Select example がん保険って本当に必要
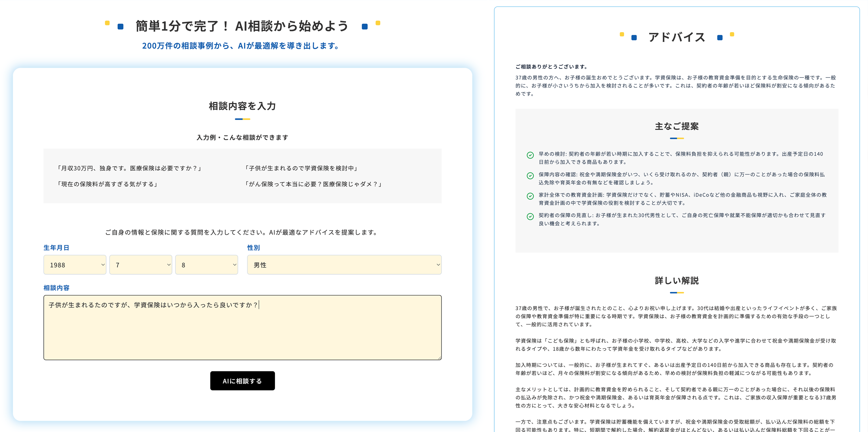Viewport: 868px width, 432px height. coord(313,184)
